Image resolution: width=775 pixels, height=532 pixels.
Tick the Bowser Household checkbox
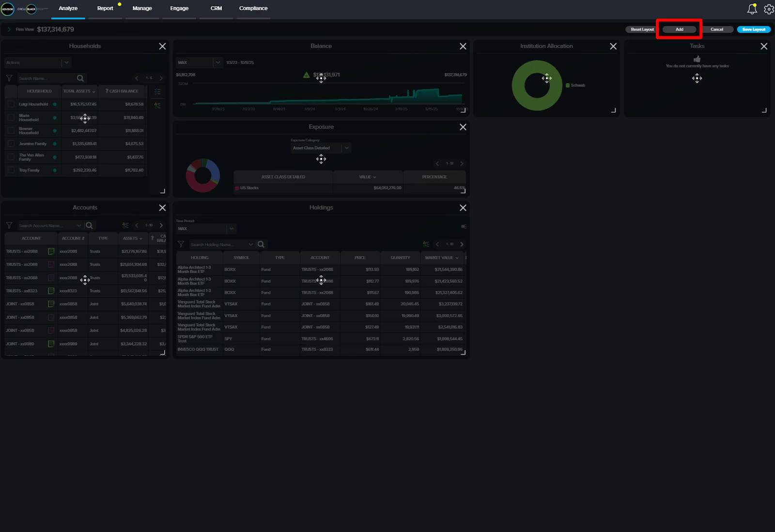click(11, 131)
